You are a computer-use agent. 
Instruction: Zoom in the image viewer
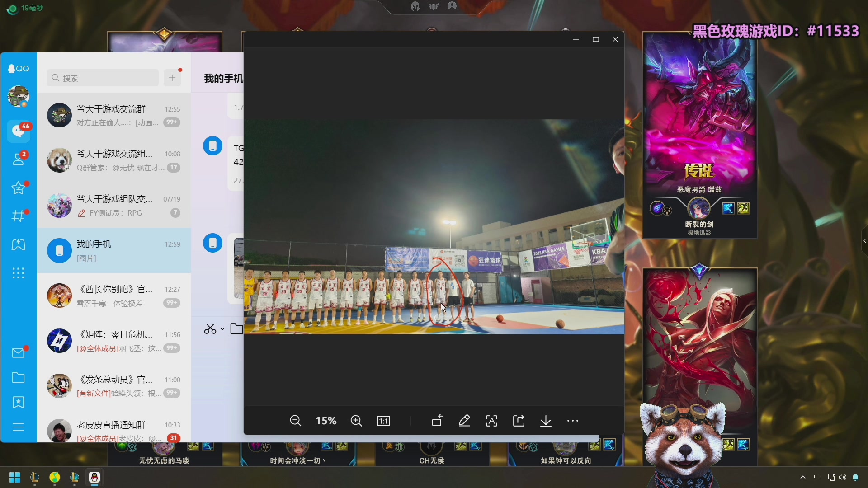[x=356, y=421]
